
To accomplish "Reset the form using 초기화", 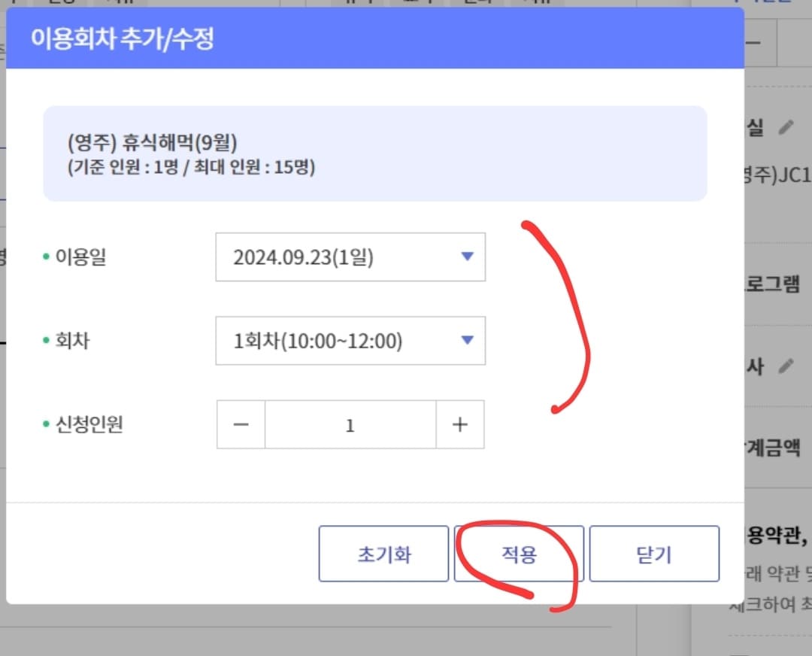I will pos(383,553).
